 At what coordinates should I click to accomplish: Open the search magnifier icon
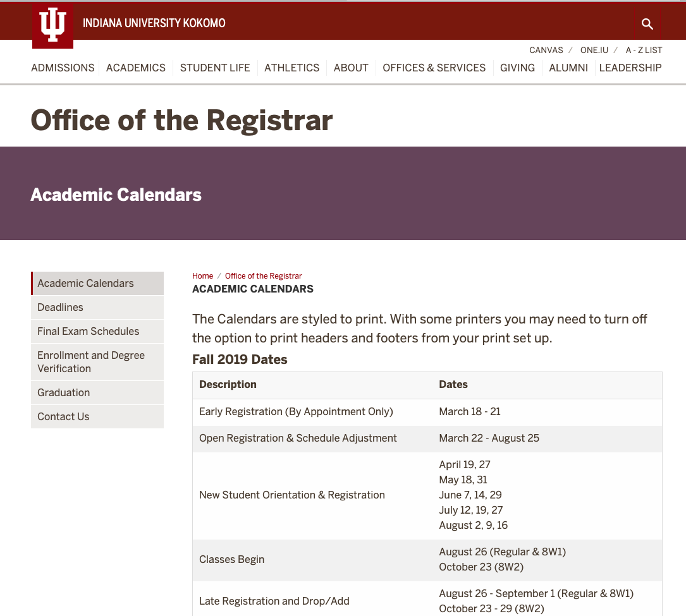click(x=647, y=24)
